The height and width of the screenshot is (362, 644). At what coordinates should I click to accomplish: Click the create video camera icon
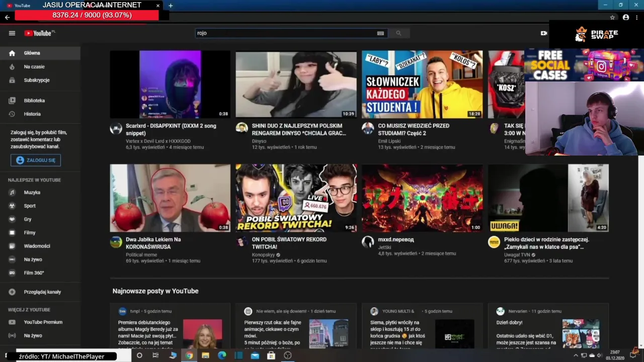point(544,33)
